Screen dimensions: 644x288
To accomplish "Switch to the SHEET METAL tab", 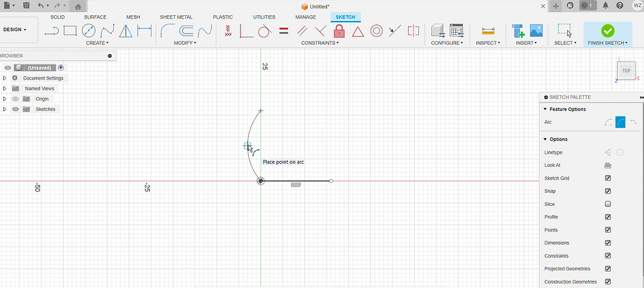I will 176,17.
